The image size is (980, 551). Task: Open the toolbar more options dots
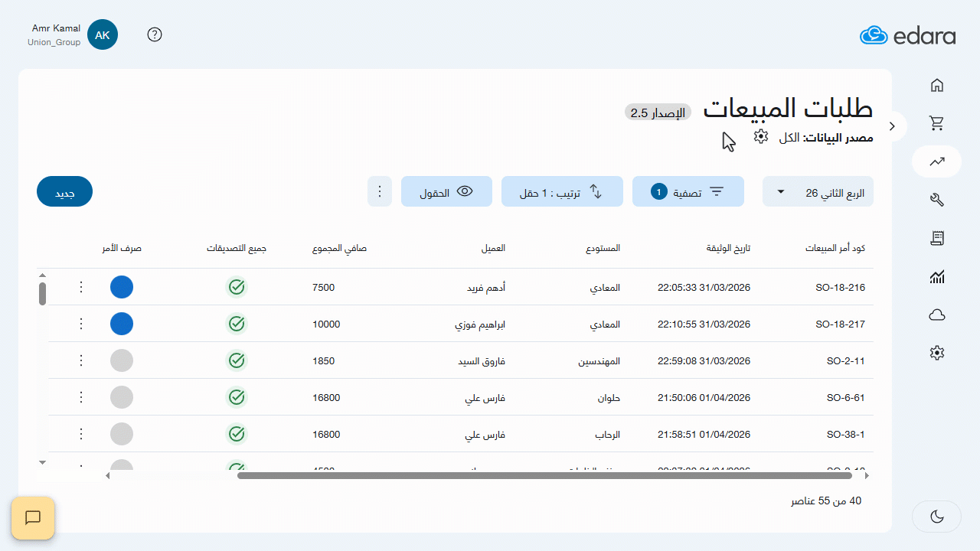pos(380,191)
